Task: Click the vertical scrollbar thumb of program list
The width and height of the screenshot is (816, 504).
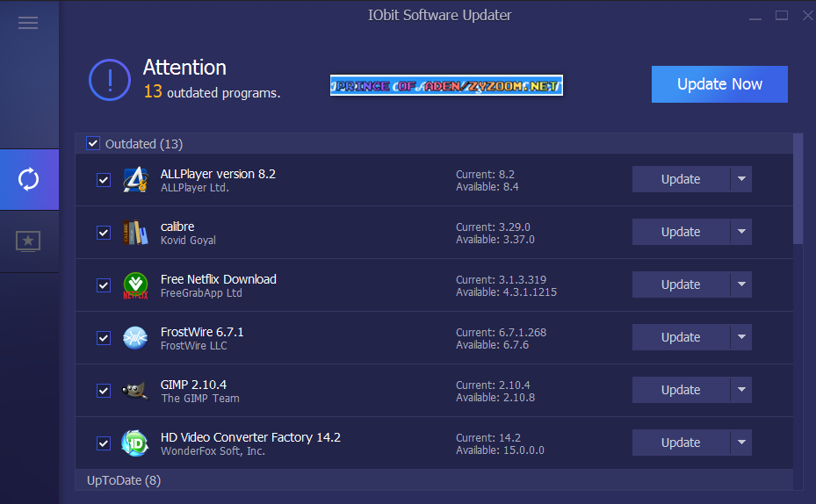Action: pos(798,188)
